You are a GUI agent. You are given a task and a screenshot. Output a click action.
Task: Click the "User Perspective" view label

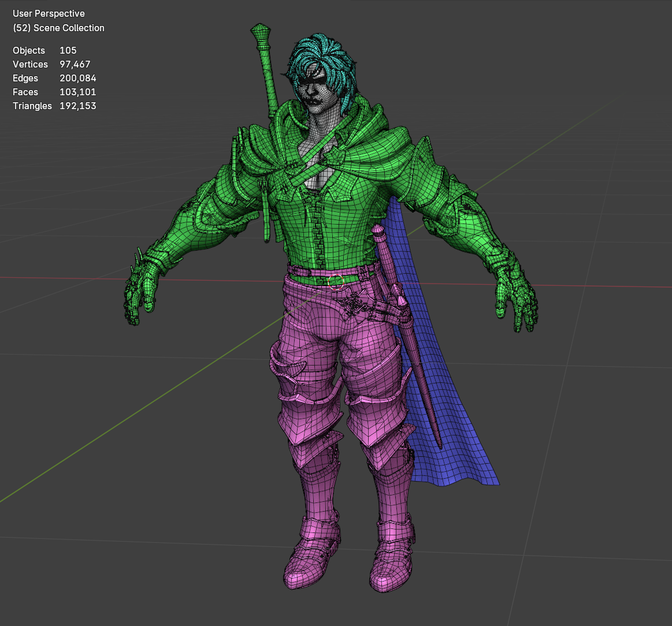[49, 14]
